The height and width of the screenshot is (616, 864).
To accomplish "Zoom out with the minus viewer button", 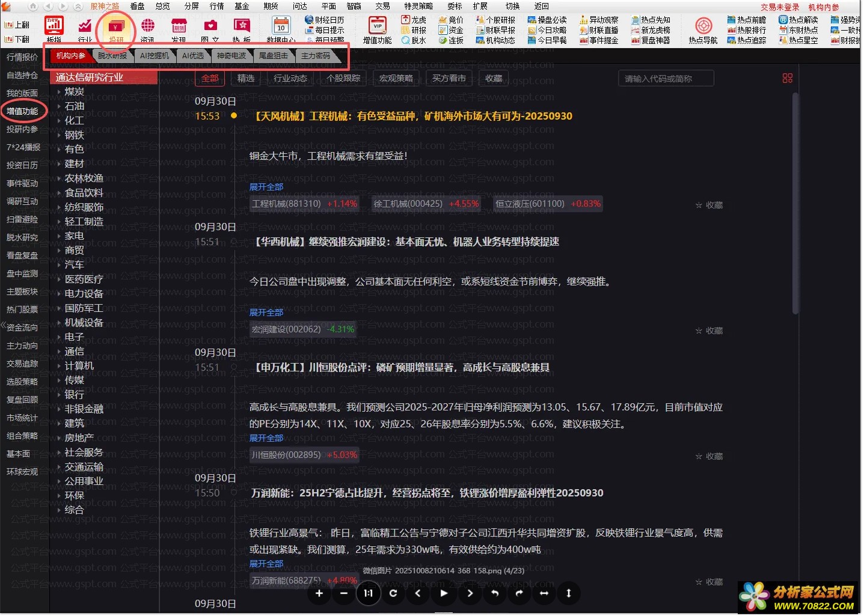I will pyautogui.click(x=344, y=593).
